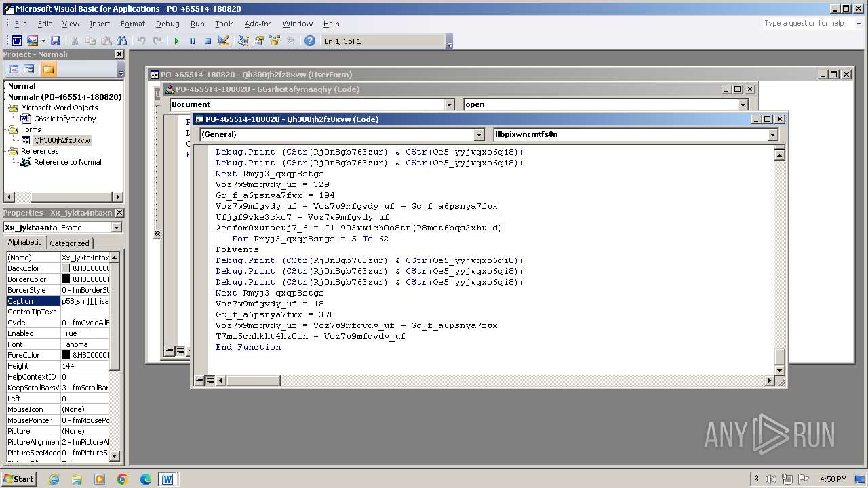Open the Insert UserForm dropdown arrow

43,41
